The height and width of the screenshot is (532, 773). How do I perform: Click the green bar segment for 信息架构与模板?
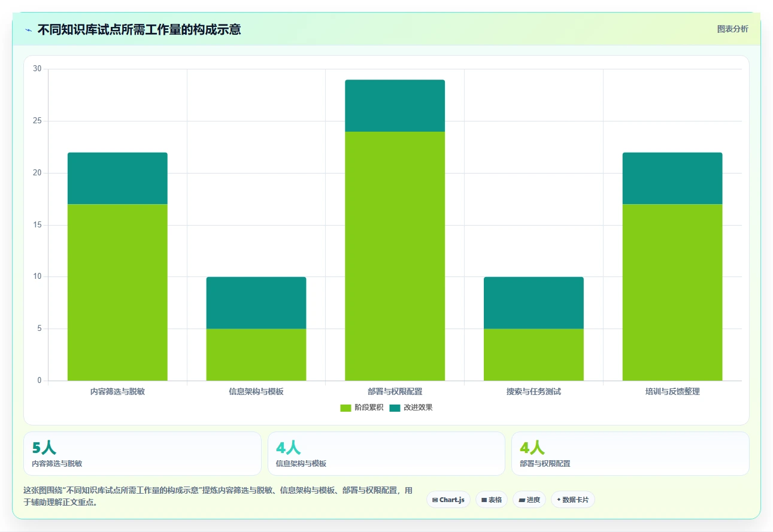pos(256,354)
